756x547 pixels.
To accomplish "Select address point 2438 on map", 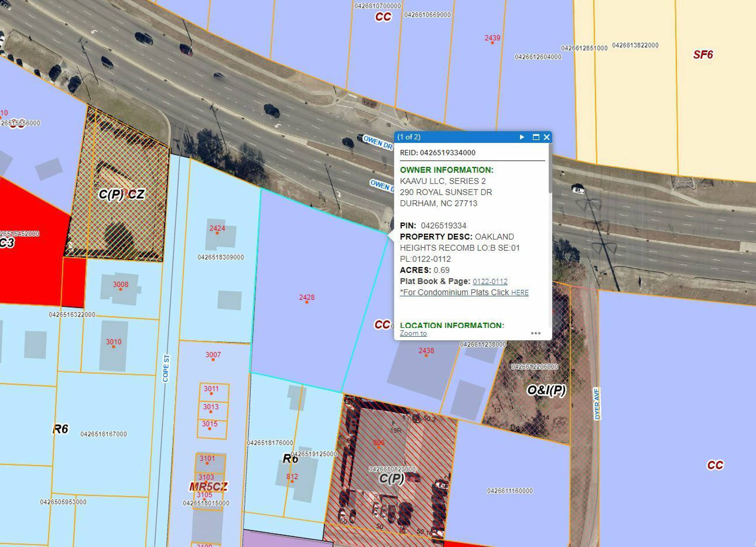I will 426,355.
